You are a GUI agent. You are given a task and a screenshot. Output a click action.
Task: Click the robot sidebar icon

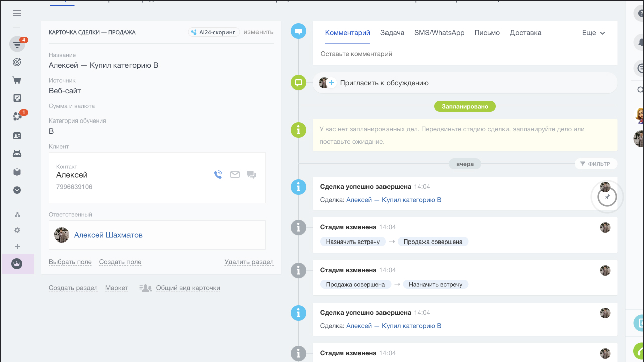click(x=17, y=154)
